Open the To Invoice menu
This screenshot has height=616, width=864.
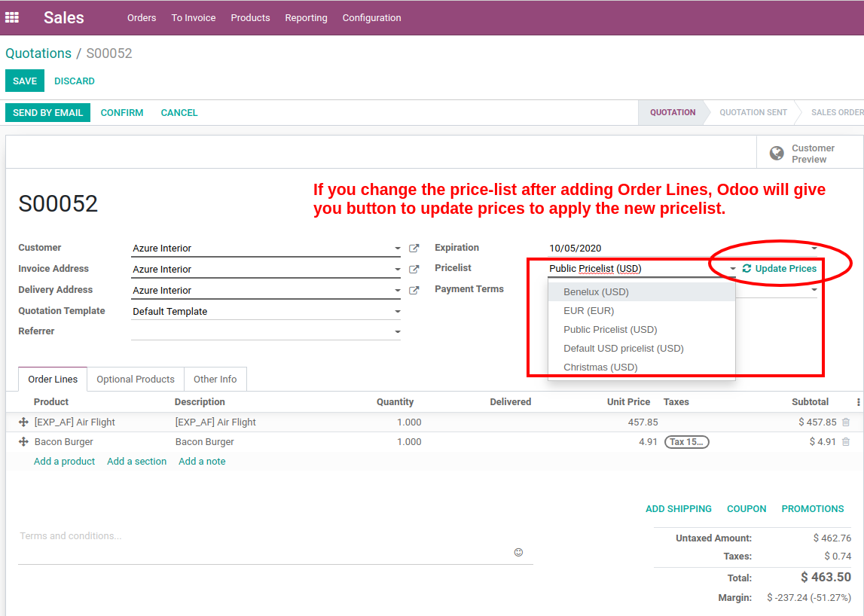point(194,17)
